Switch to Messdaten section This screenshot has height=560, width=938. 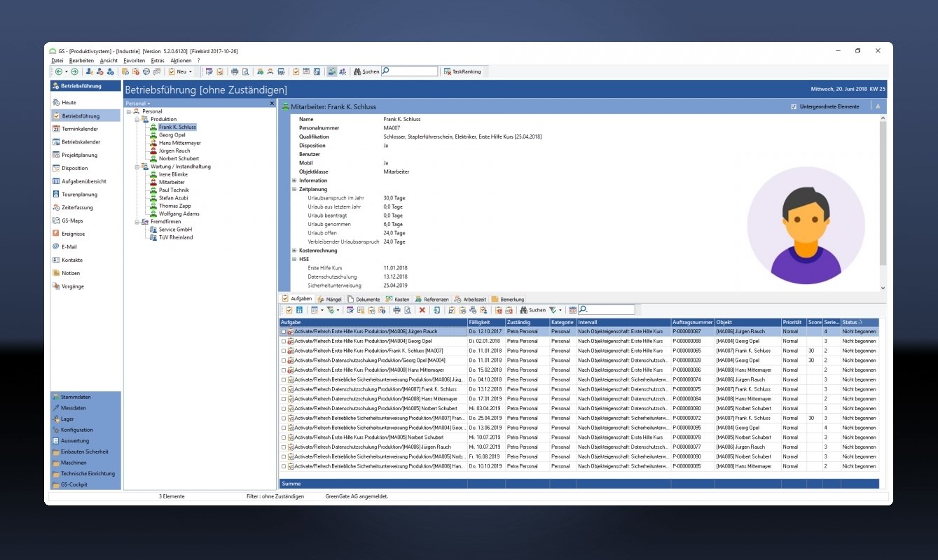tap(85, 407)
